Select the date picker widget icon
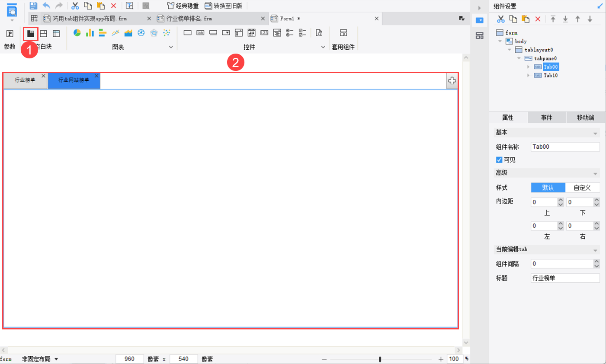 click(x=251, y=33)
